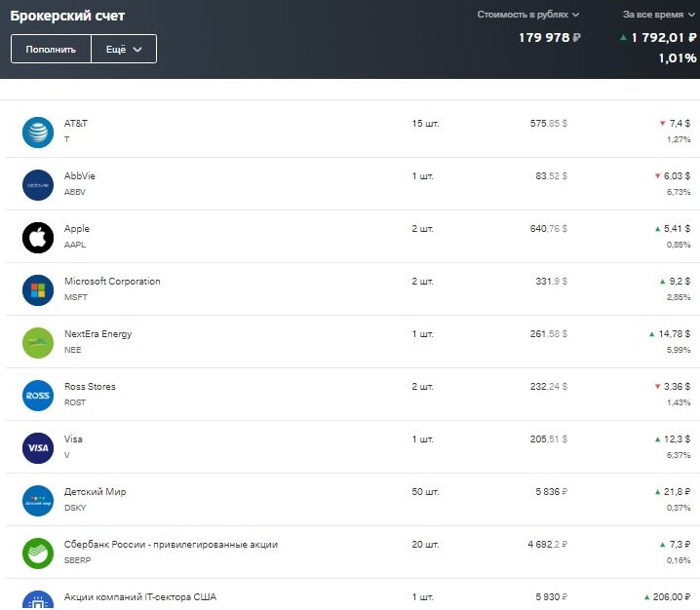Click the 206,00 ₽ gain for IT-сектора

[672, 597]
